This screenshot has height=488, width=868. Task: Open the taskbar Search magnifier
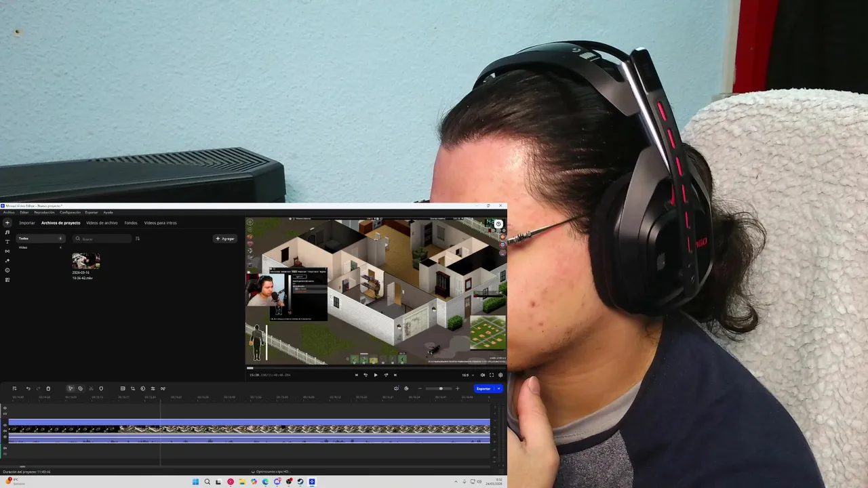click(208, 482)
